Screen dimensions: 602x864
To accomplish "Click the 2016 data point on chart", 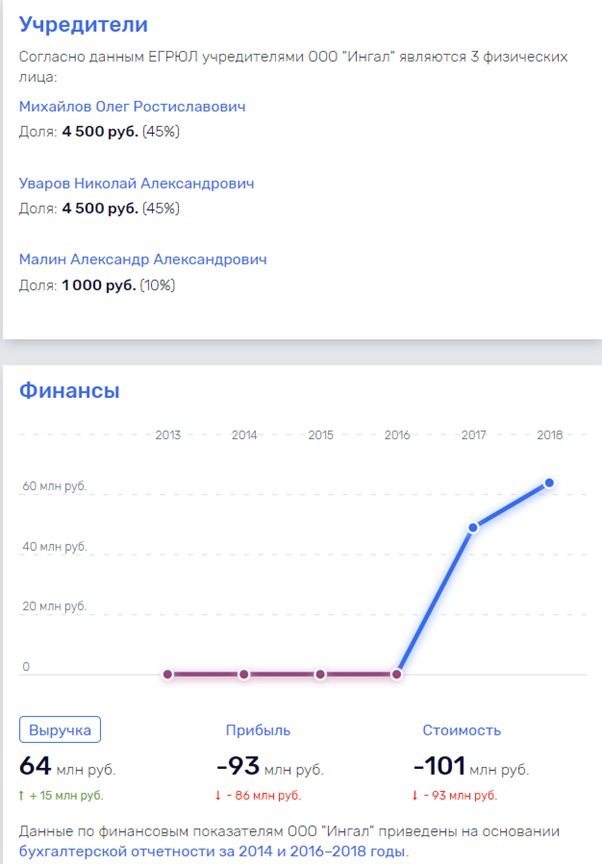I will pyautogui.click(x=397, y=674).
